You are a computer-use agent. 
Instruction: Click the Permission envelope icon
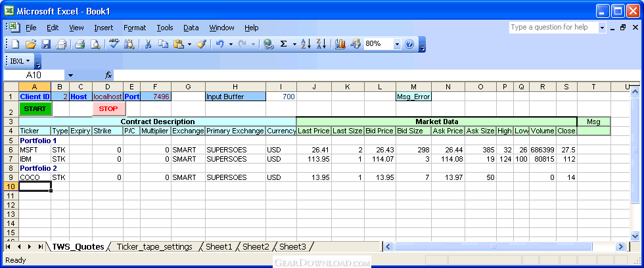(x=61, y=44)
